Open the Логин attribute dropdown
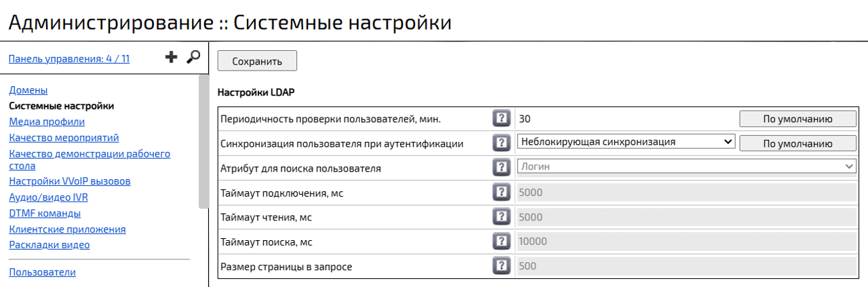868x287 pixels. [686, 166]
